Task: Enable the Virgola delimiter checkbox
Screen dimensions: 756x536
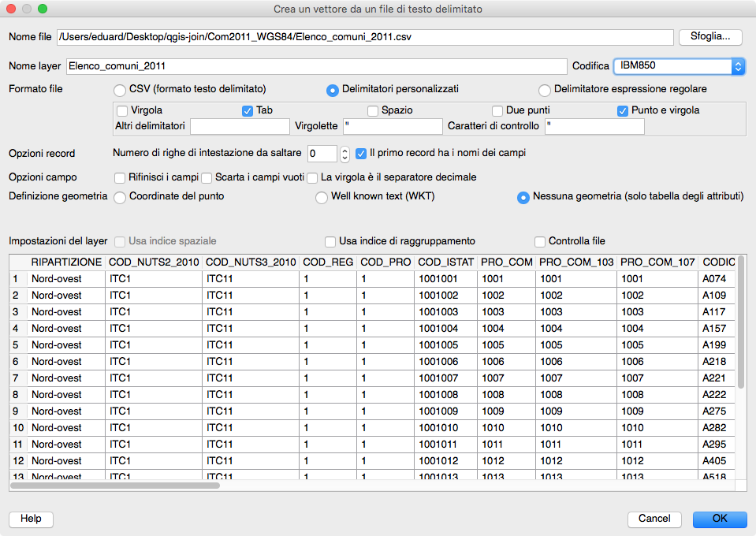Action: (122, 111)
